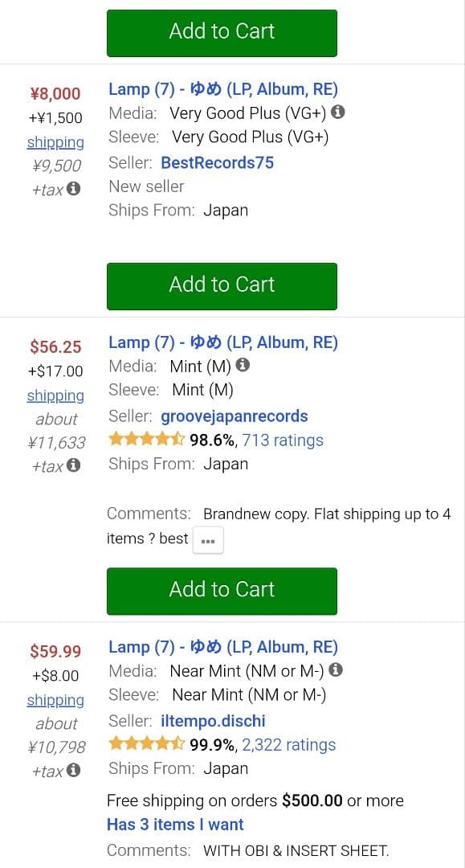Screen dimensions: 465x868
Task: Add the $56.25 Mint copy to cart
Action: 222,589
